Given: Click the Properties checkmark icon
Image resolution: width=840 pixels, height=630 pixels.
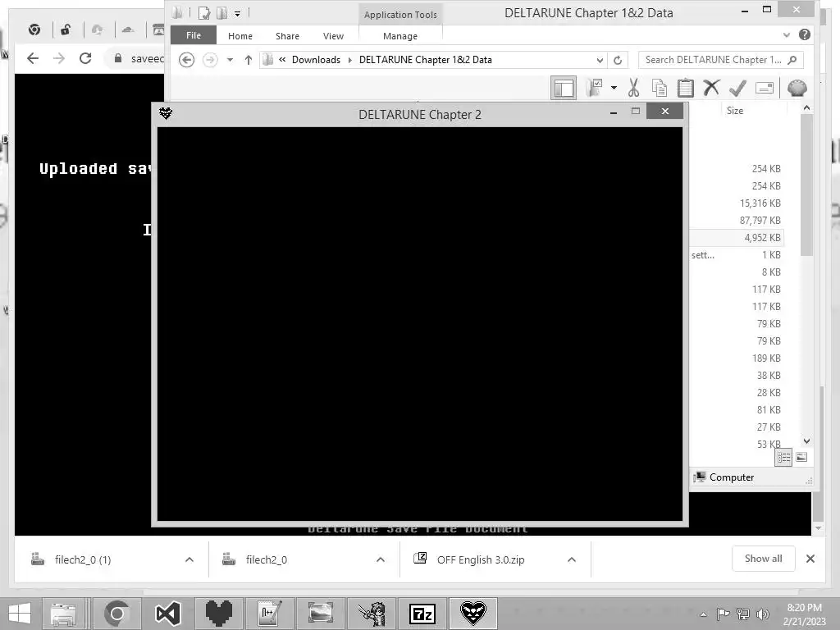Looking at the screenshot, I should (x=737, y=87).
